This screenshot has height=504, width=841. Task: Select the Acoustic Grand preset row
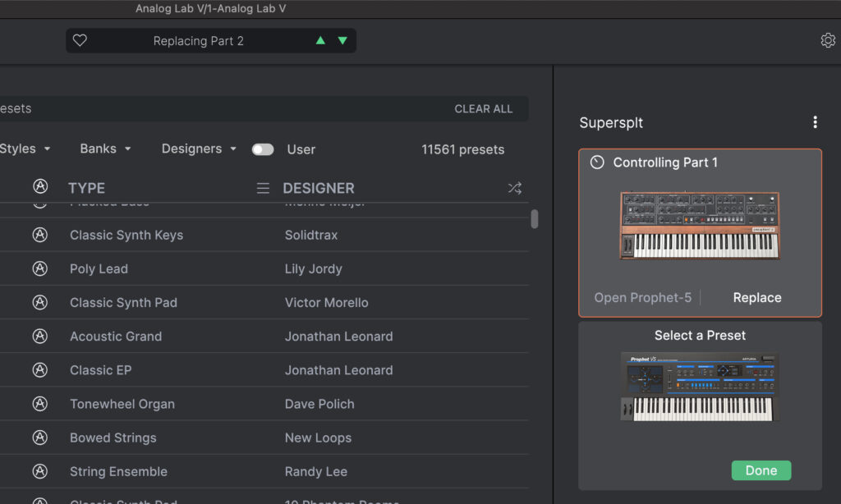(x=264, y=337)
